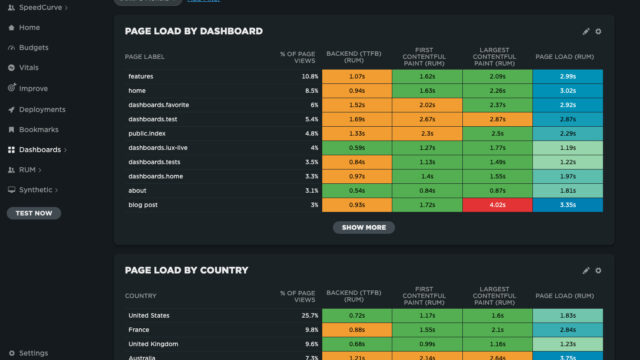Viewport: 640px width, 360px height.
Task: Click the RUM users icon
Action: point(11,170)
